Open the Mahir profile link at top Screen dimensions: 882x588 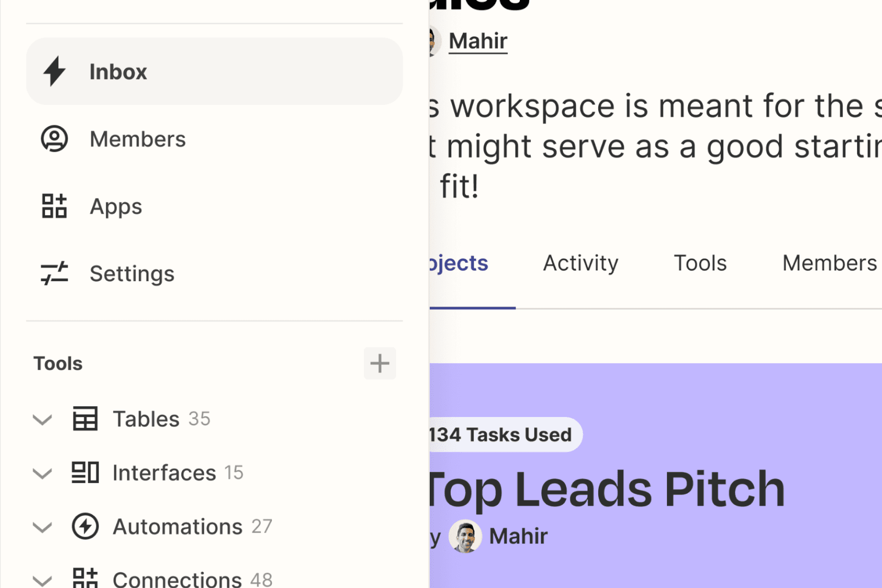coord(478,41)
